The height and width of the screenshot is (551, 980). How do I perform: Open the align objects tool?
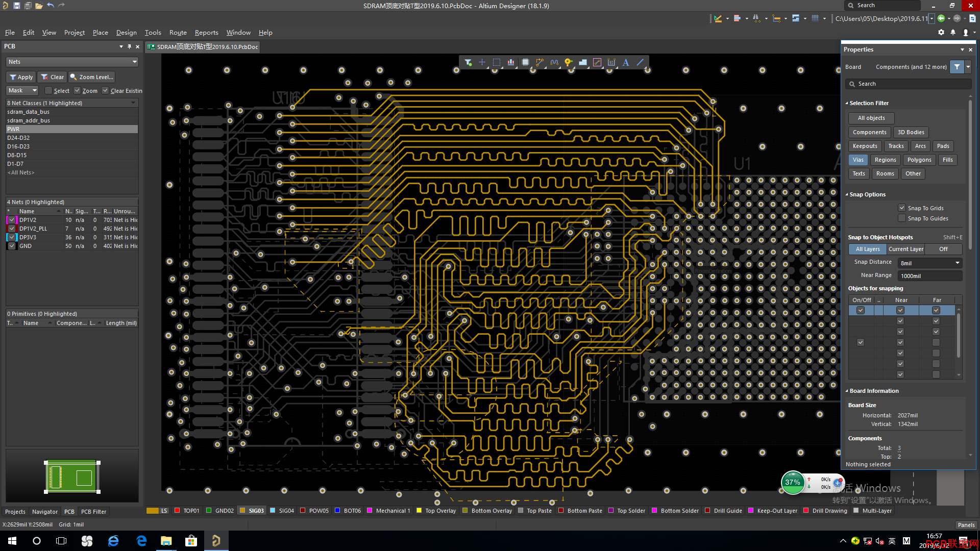pos(511,62)
